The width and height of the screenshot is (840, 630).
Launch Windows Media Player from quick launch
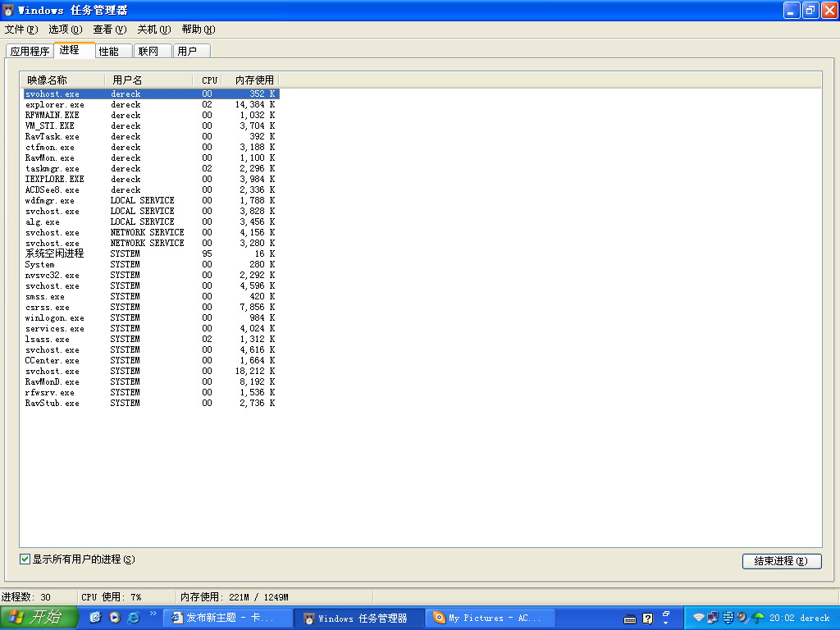(115, 618)
